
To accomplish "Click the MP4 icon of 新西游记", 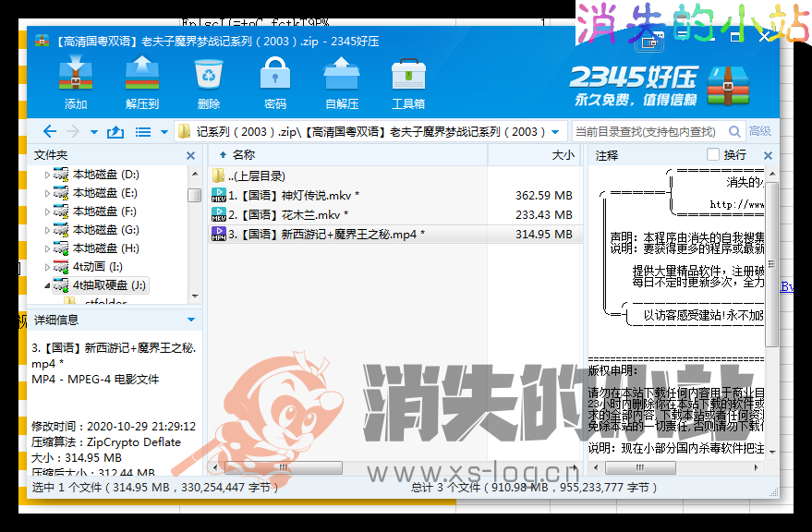I will [219, 235].
